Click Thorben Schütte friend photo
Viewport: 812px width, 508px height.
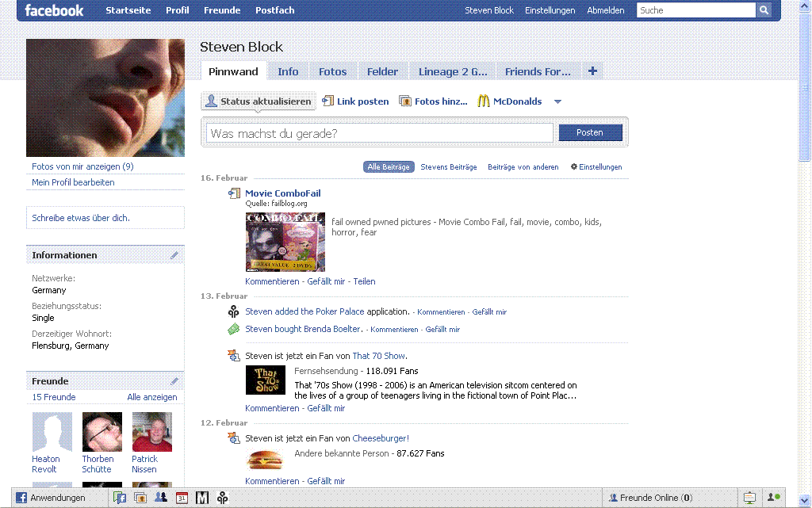(x=102, y=432)
